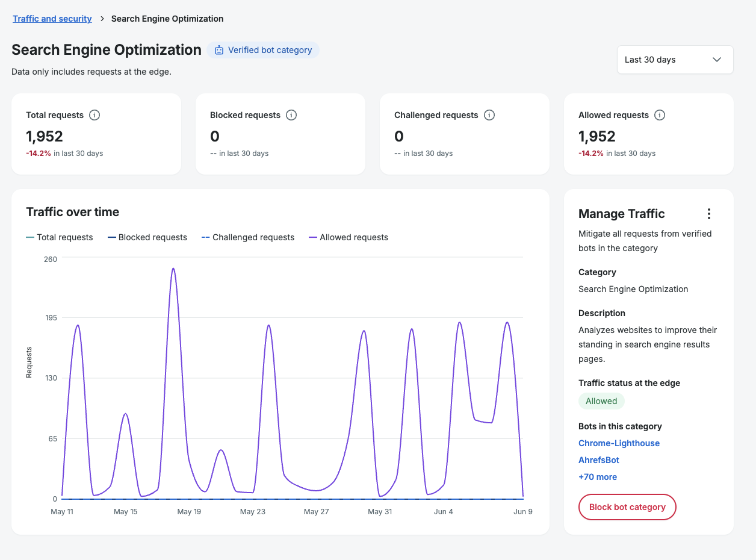Click the dropdown chevron arrow for date range
This screenshot has width=756, height=560.
[x=717, y=60]
